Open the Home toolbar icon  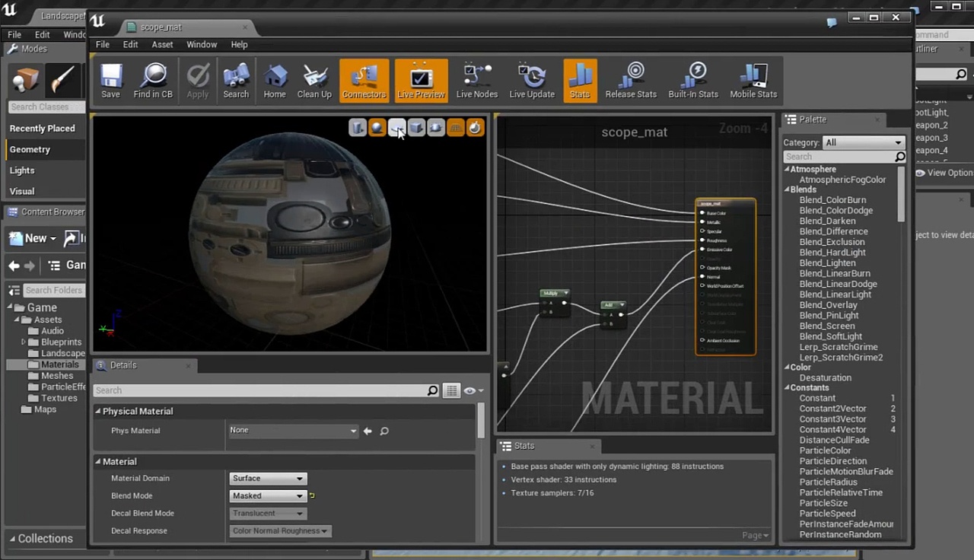(x=275, y=80)
